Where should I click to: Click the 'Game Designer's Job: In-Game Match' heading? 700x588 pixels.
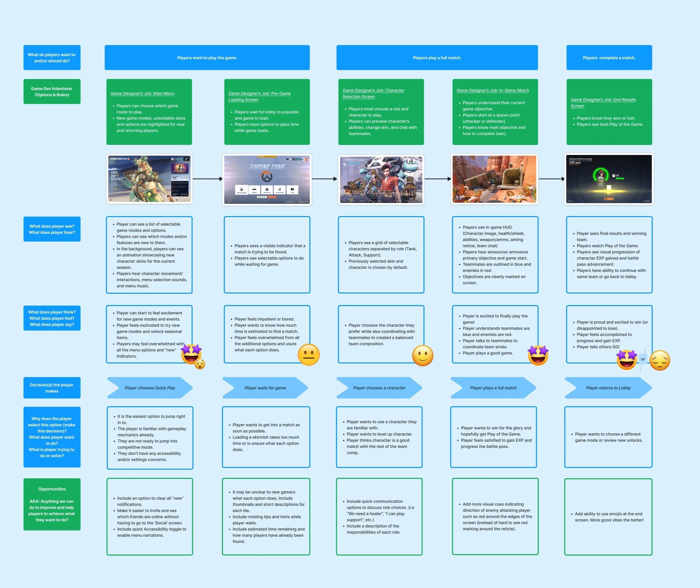(x=493, y=91)
